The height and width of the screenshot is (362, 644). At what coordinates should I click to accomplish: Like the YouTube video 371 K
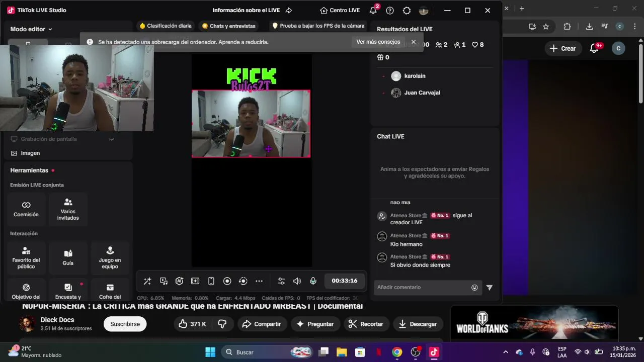click(193, 324)
